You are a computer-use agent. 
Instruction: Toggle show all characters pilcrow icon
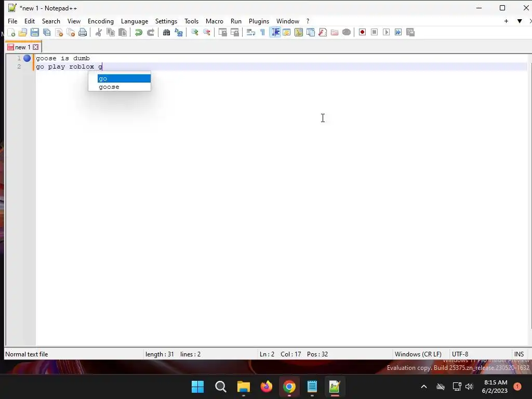(262, 32)
